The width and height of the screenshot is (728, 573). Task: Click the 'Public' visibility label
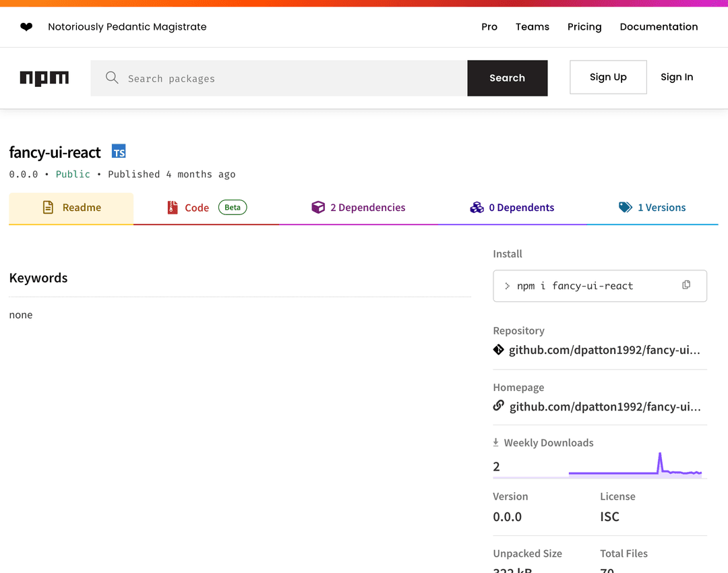pyautogui.click(x=73, y=174)
